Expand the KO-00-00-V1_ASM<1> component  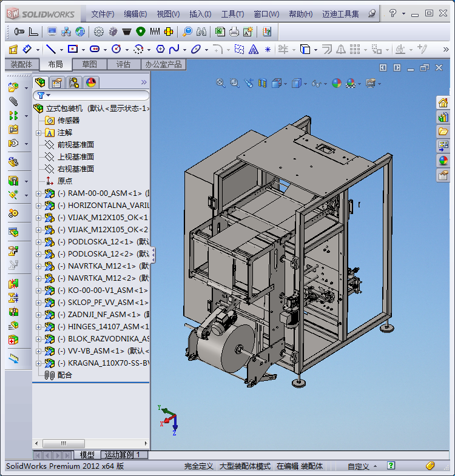coord(38,290)
